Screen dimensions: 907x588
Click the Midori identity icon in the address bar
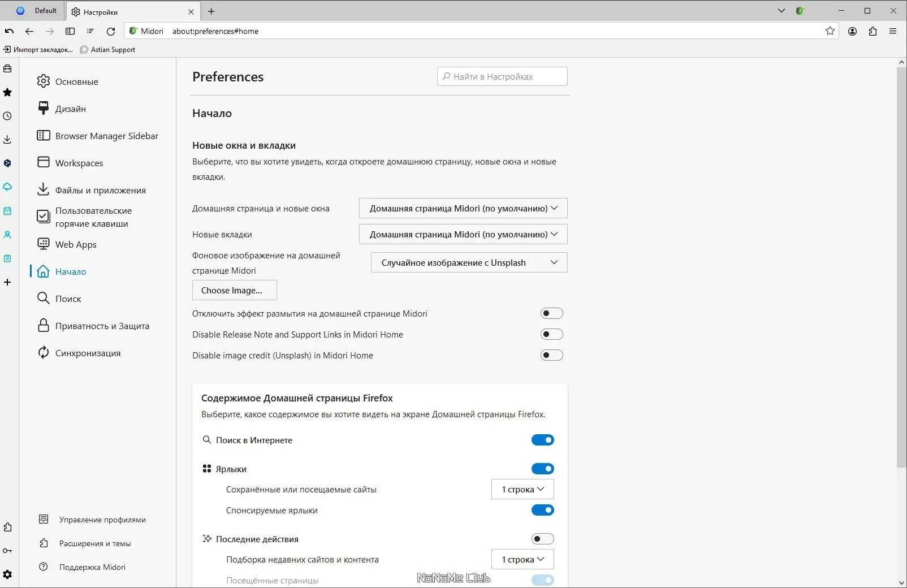(133, 31)
